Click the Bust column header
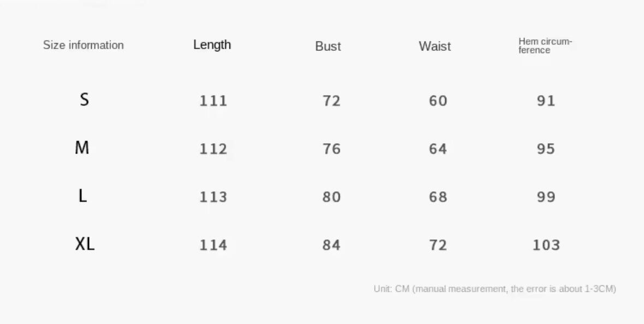This screenshot has height=324, width=644. tap(328, 46)
